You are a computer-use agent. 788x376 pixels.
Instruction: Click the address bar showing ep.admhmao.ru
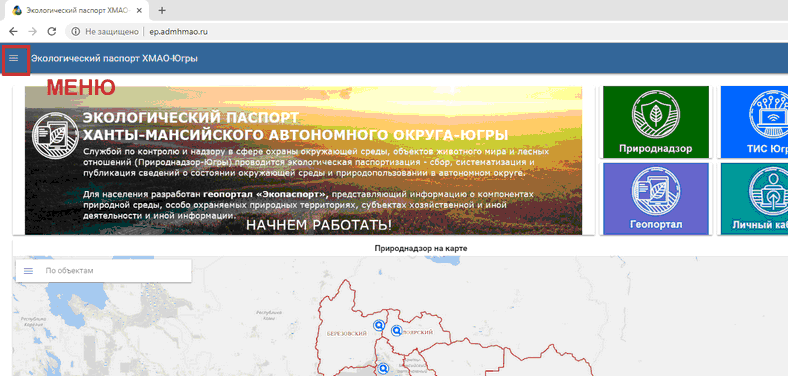click(178, 32)
